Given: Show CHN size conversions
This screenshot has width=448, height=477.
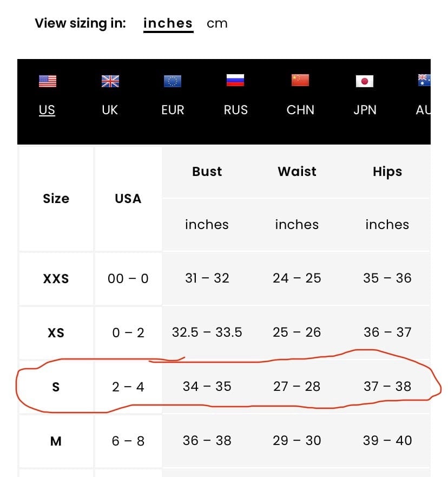Looking at the screenshot, I should click(x=300, y=110).
